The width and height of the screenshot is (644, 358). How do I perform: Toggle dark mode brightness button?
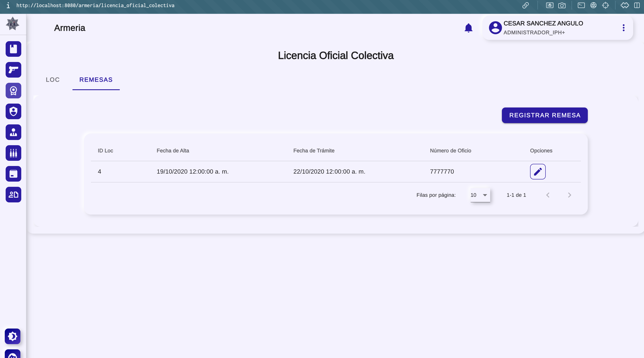13,336
